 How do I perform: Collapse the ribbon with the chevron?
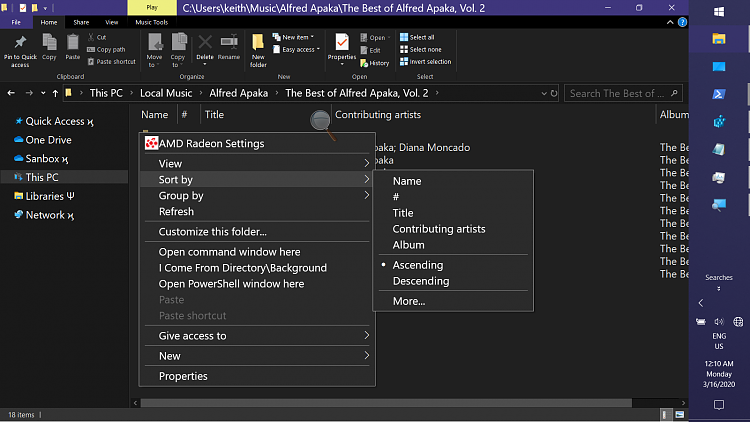click(x=670, y=22)
